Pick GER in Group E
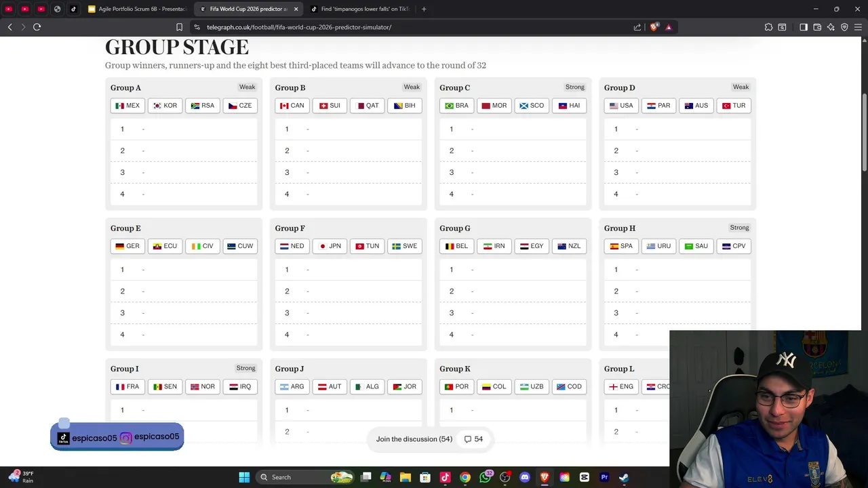 pos(127,246)
